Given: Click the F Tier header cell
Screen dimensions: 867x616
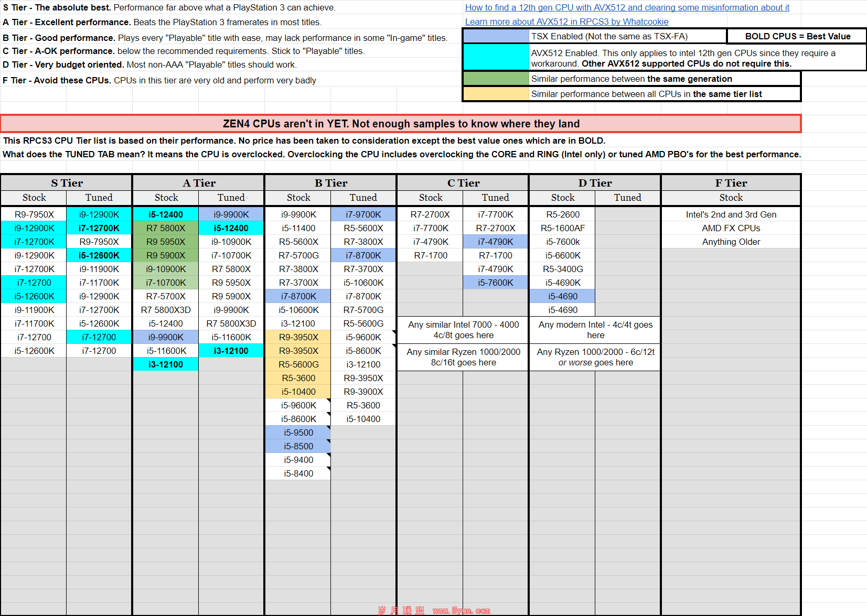Looking at the screenshot, I should pyautogui.click(x=731, y=183).
